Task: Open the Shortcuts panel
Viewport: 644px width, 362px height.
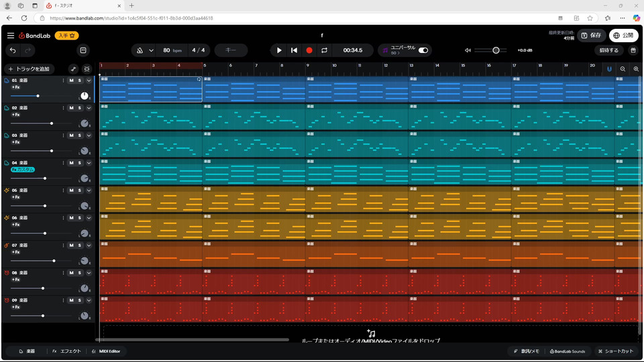Action: coord(616,351)
